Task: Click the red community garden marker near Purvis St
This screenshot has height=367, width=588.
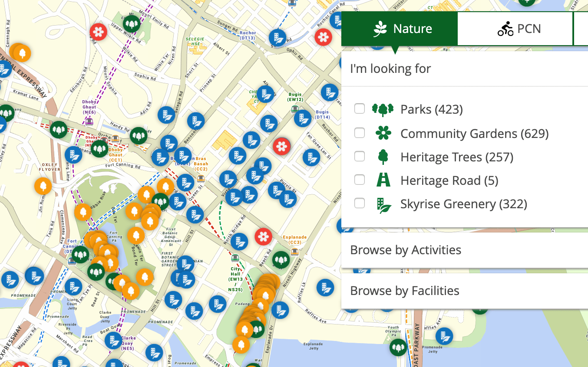Action: [x=282, y=147]
